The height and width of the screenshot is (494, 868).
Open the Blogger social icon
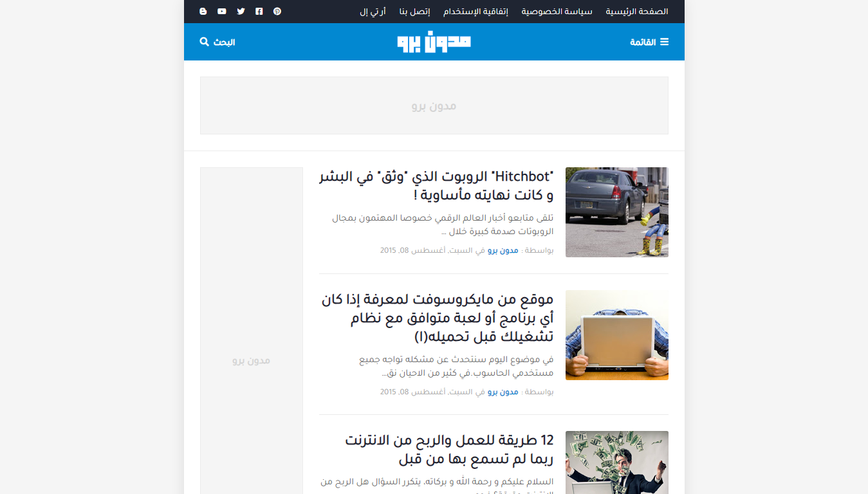coord(203,12)
